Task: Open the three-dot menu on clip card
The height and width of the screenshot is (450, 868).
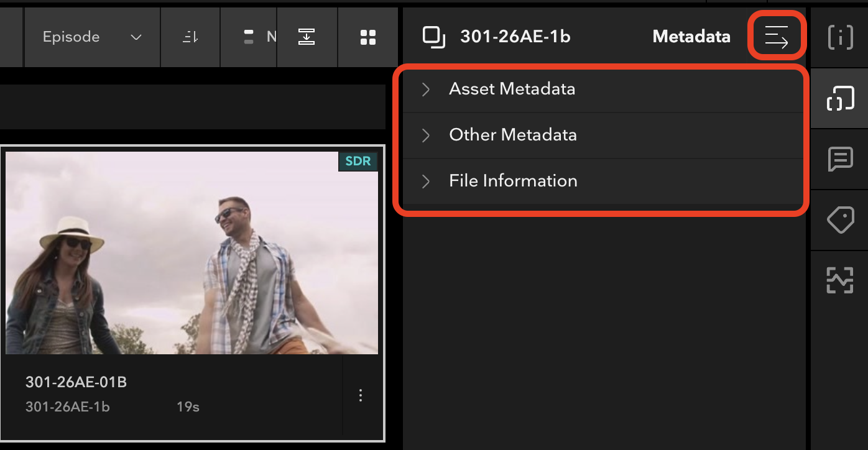Action: click(x=361, y=395)
